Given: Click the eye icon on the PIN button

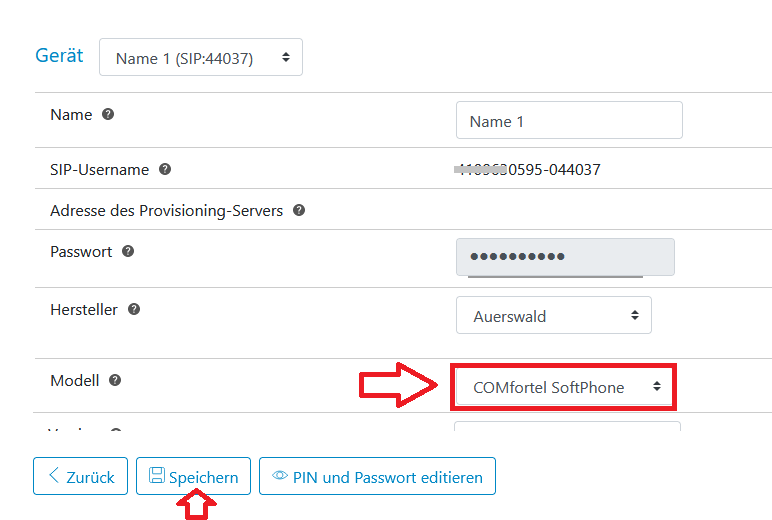Looking at the screenshot, I should [280, 475].
